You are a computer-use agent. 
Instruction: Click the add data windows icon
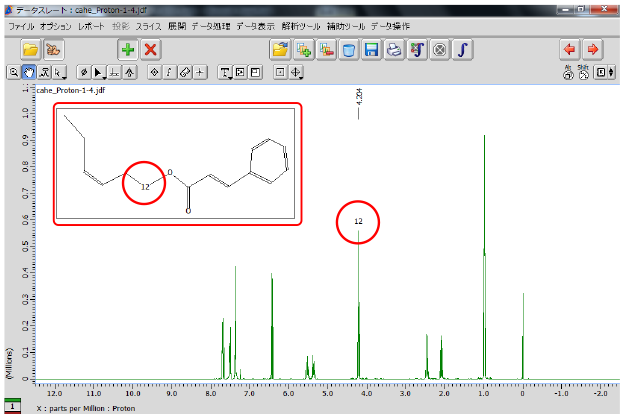(x=303, y=50)
